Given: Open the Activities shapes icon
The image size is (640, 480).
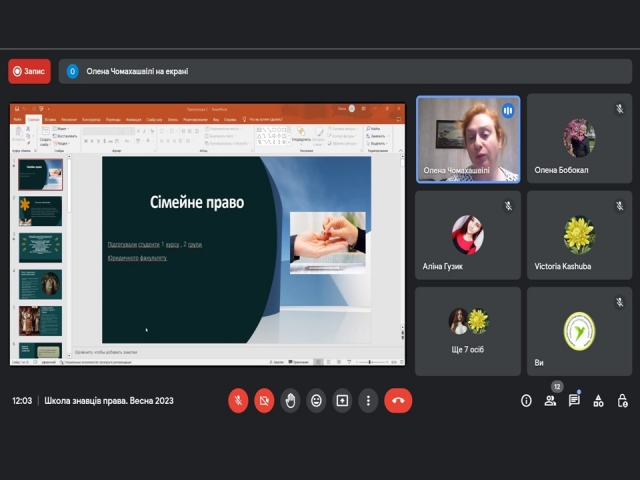Looking at the screenshot, I should (x=598, y=401).
